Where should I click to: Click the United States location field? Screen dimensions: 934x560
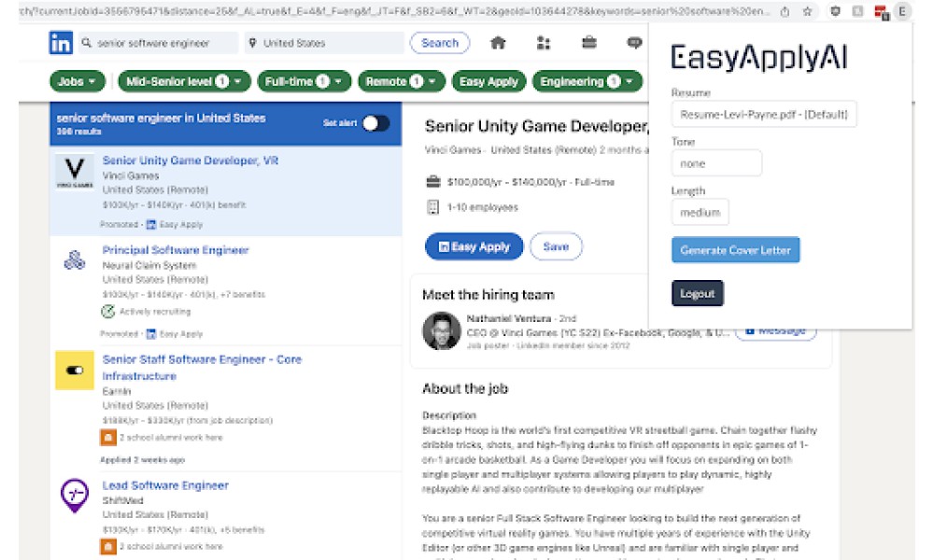click(x=324, y=43)
